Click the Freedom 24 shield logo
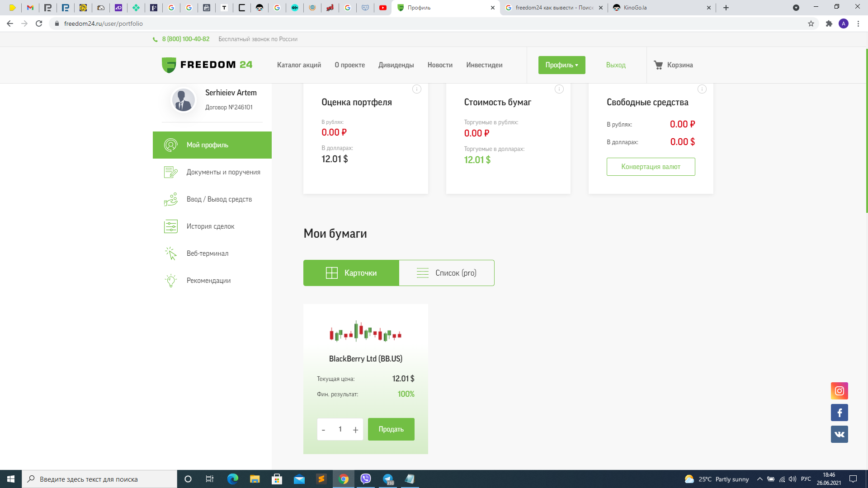The width and height of the screenshot is (868, 488). 169,65
